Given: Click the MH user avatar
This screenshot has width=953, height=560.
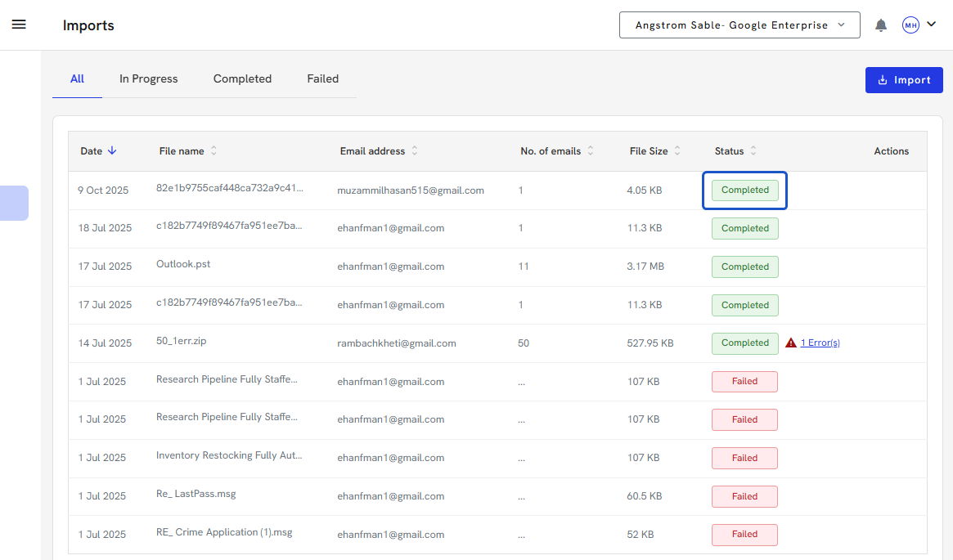Looking at the screenshot, I should (910, 25).
